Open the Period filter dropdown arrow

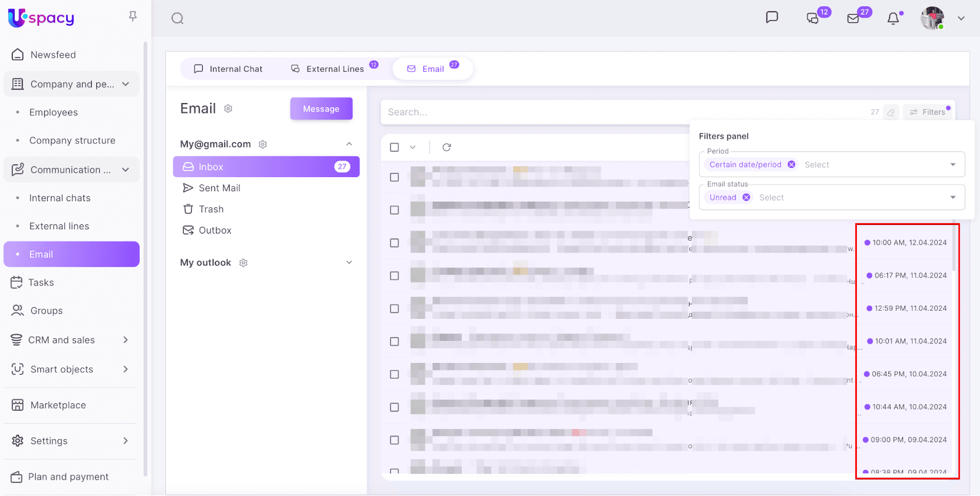pyautogui.click(x=952, y=164)
